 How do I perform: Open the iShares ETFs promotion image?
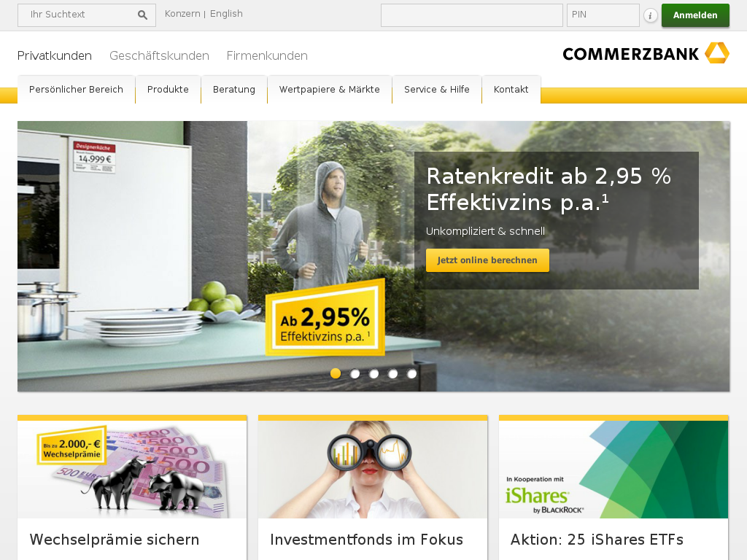point(614,469)
